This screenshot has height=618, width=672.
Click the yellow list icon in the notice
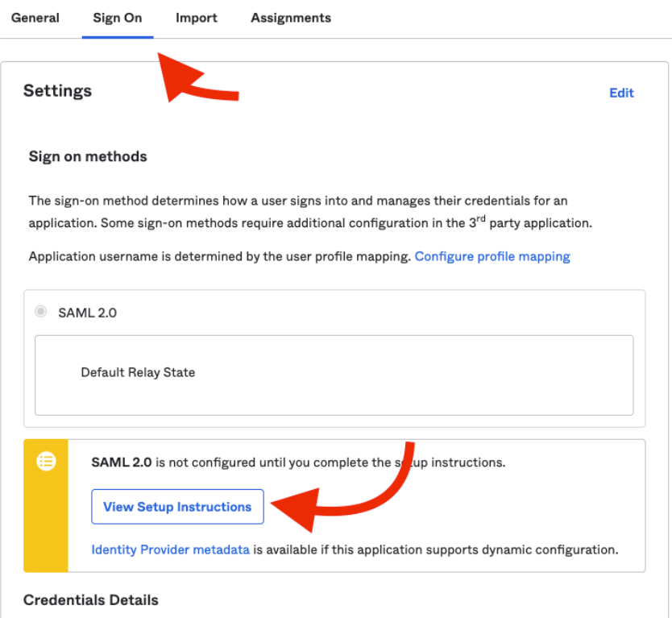click(x=47, y=462)
